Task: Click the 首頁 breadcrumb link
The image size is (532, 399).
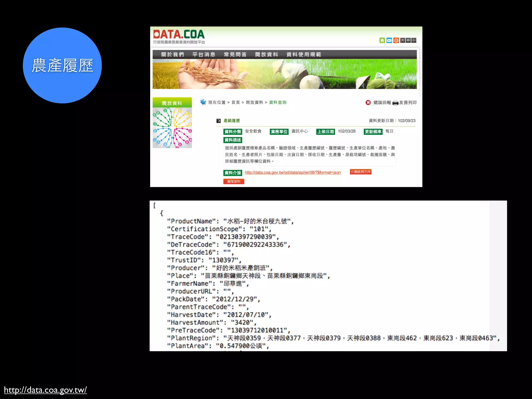Action: (x=236, y=102)
